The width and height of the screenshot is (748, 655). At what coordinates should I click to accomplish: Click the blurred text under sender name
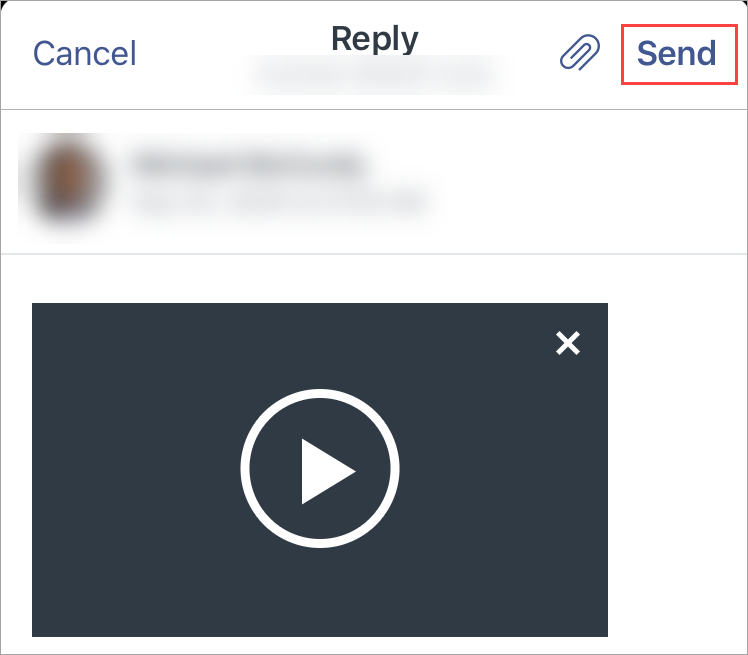point(279,203)
